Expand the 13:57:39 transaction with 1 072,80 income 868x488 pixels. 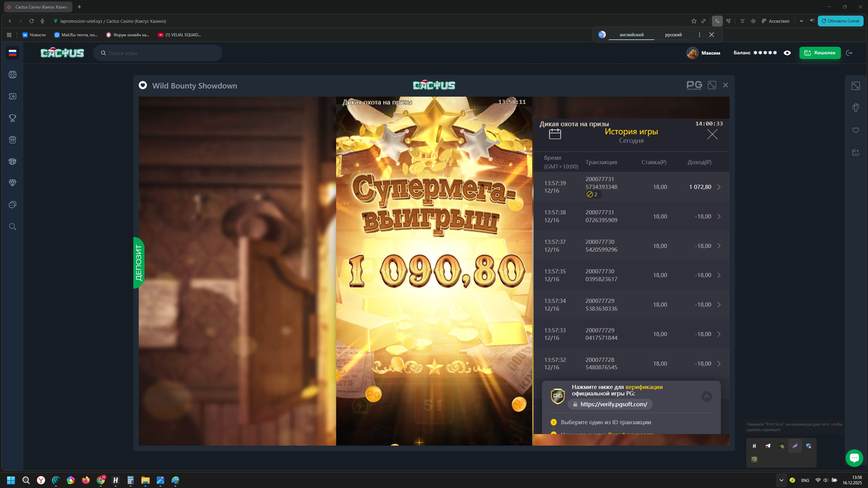coord(719,187)
